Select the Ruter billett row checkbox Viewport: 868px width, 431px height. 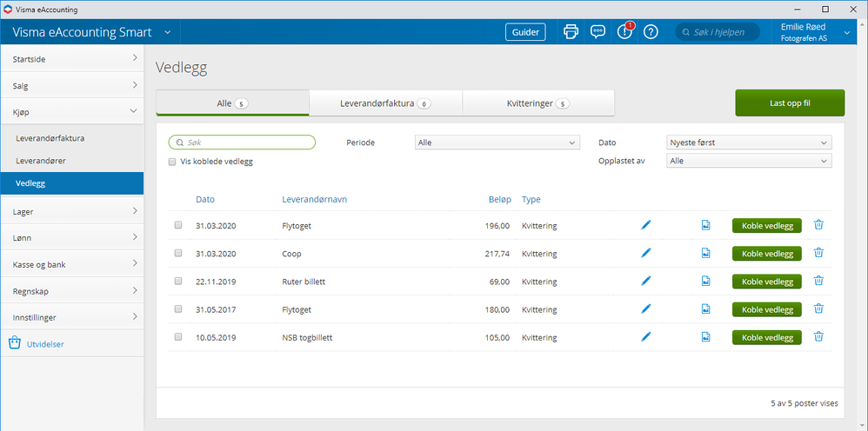(178, 281)
